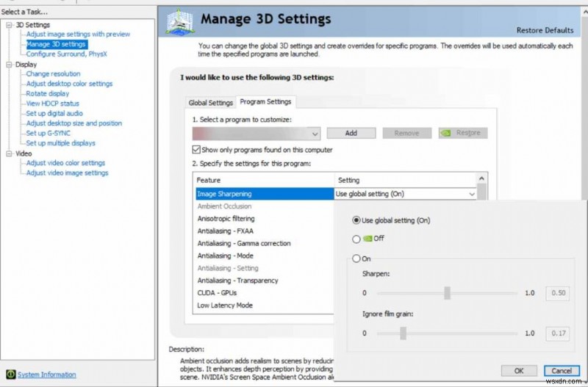The image size is (588, 387).
Task: Select the Antialiasing - Gamma correction row
Action: pyautogui.click(x=265, y=243)
